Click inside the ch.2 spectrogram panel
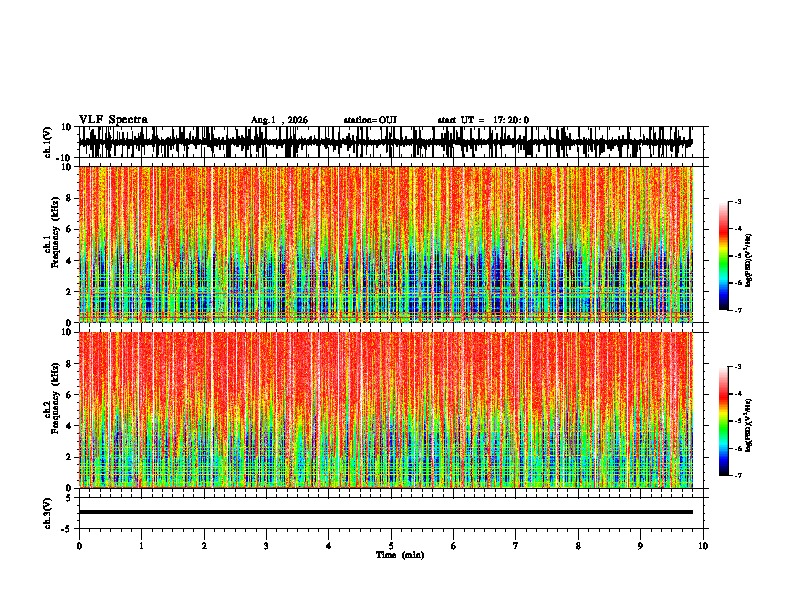Image resolution: width=792 pixels, height=612 pixels. click(385, 410)
